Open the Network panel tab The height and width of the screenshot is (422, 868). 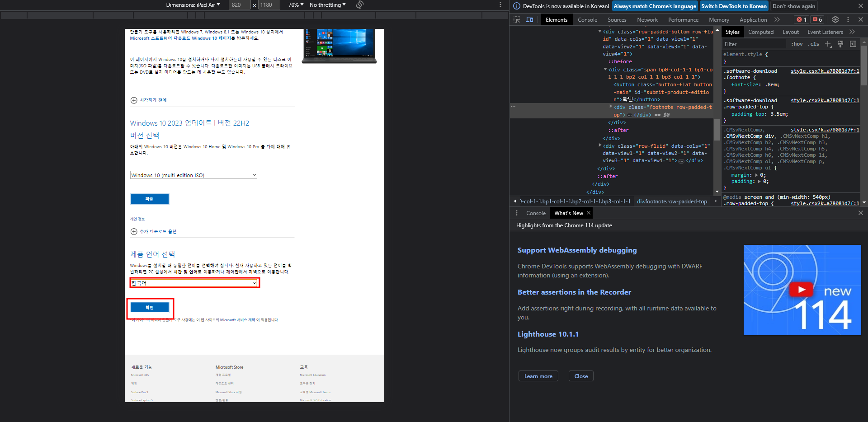click(647, 19)
